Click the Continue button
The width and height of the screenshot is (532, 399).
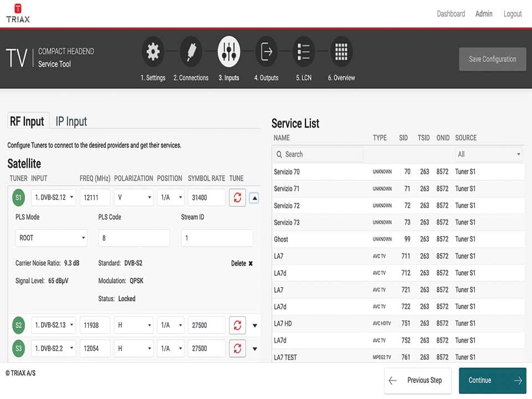click(x=492, y=380)
